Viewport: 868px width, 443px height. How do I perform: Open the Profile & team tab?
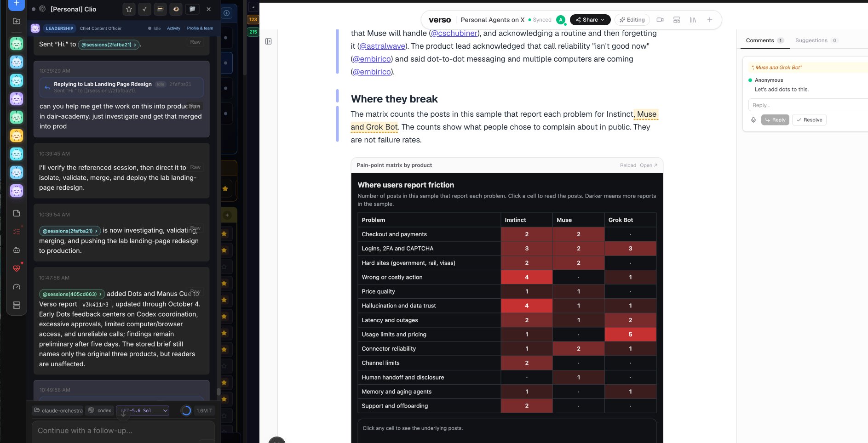200,28
